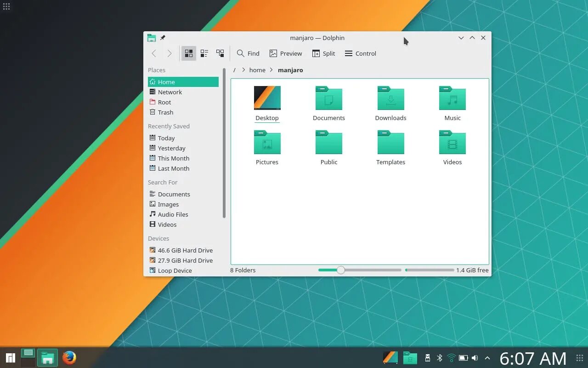Search for Images in sidebar

[183, 204]
